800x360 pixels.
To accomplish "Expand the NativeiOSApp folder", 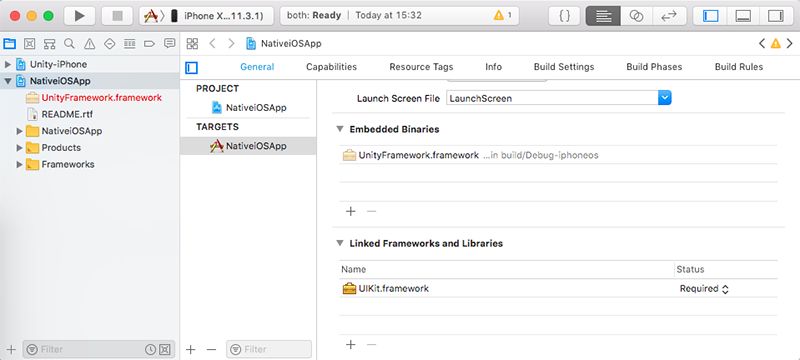I will pyautogui.click(x=20, y=131).
